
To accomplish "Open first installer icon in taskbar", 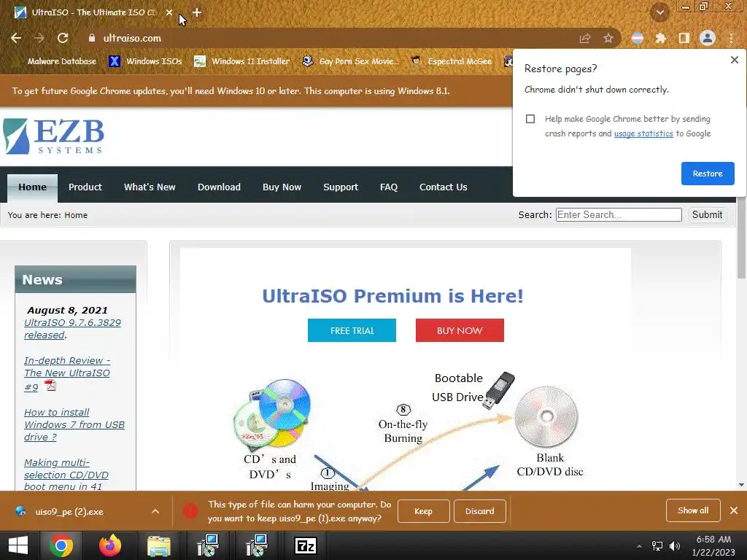I will pos(208,545).
